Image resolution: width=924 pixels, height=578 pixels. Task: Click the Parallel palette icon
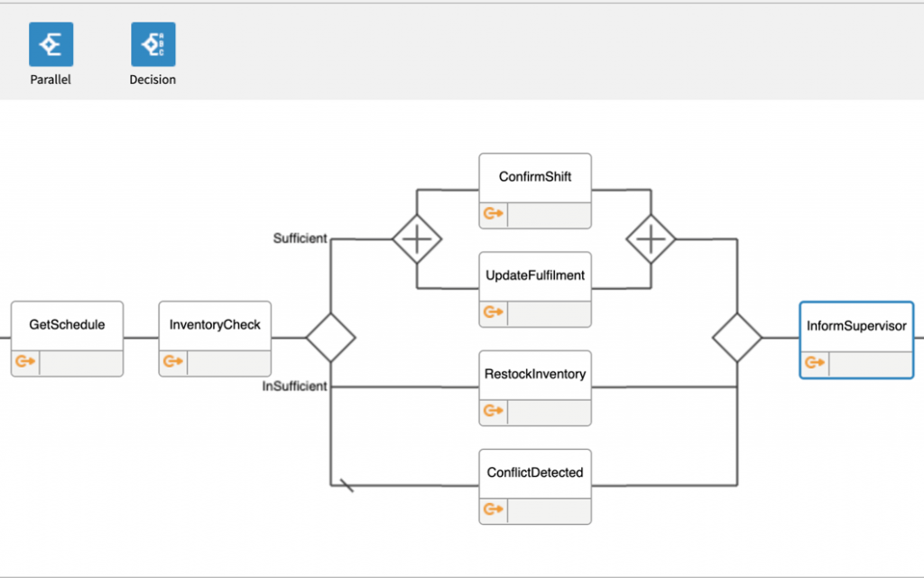tap(51, 45)
